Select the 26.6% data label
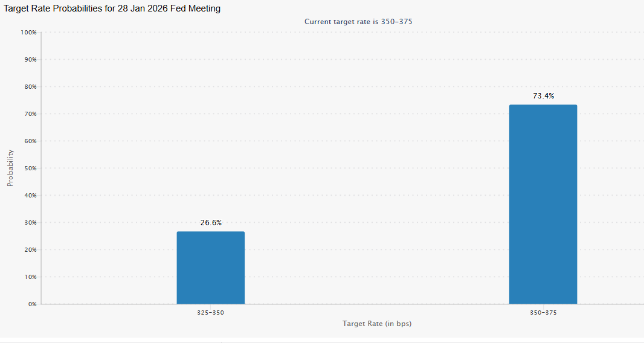Image resolution: width=644 pixels, height=343 pixels. pyautogui.click(x=211, y=223)
